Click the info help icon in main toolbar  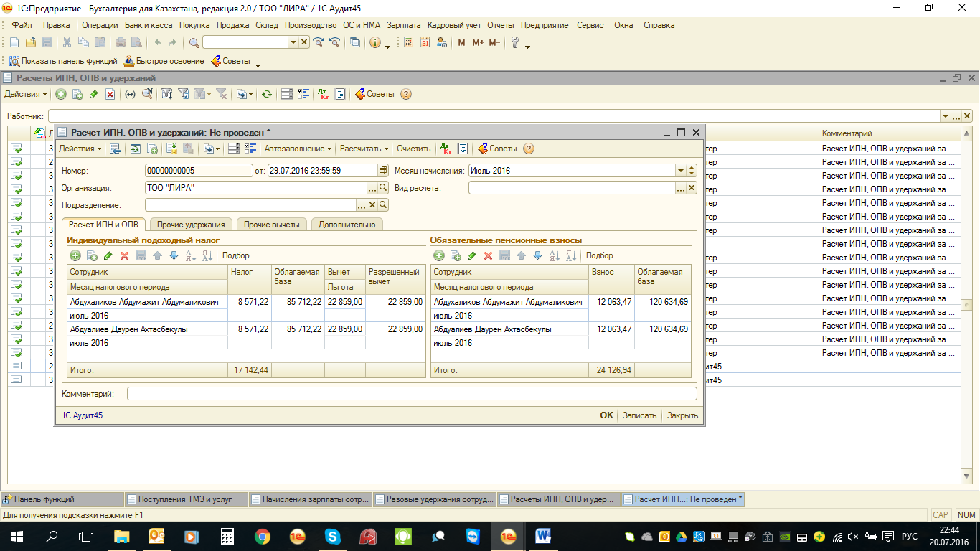point(374,42)
